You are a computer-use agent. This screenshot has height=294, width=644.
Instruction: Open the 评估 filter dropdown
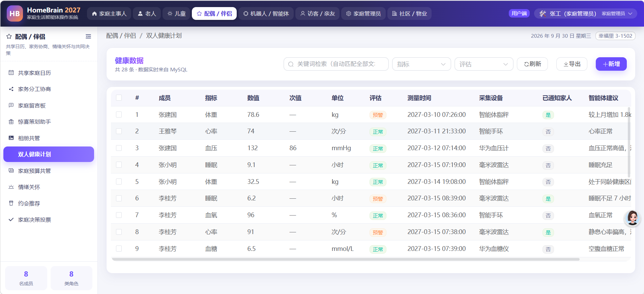(484, 64)
